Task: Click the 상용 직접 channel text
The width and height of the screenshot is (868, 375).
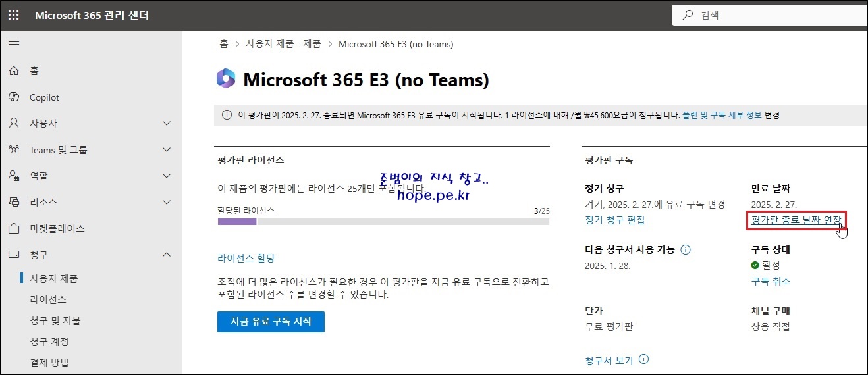Action: [x=771, y=326]
